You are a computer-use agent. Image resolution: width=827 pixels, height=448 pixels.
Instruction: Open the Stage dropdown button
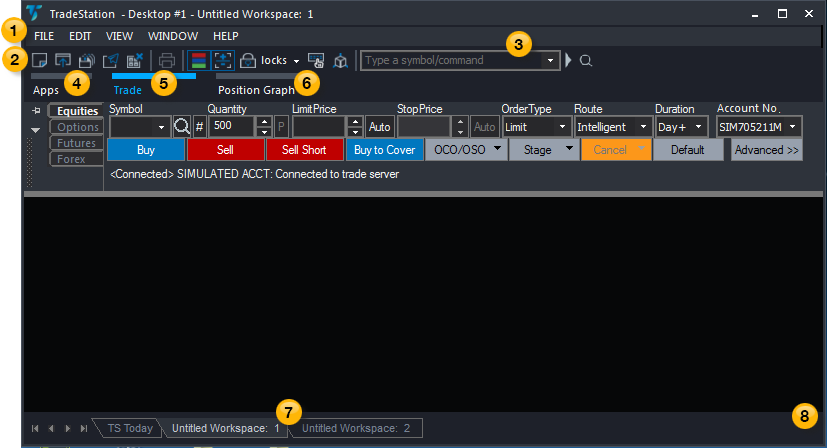(544, 150)
